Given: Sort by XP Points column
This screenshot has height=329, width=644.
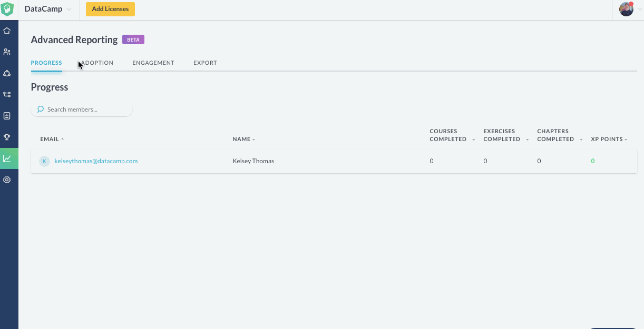Looking at the screenshot, I should click(x=609, y=139).
